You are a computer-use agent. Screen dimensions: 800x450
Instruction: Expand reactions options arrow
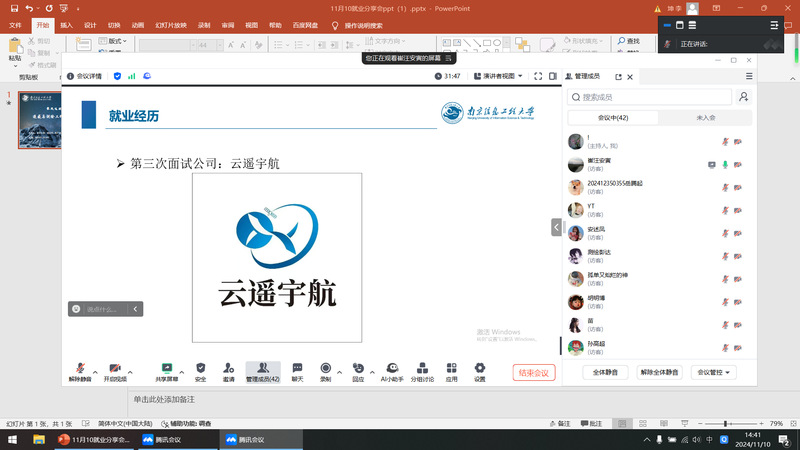point(372,372)
